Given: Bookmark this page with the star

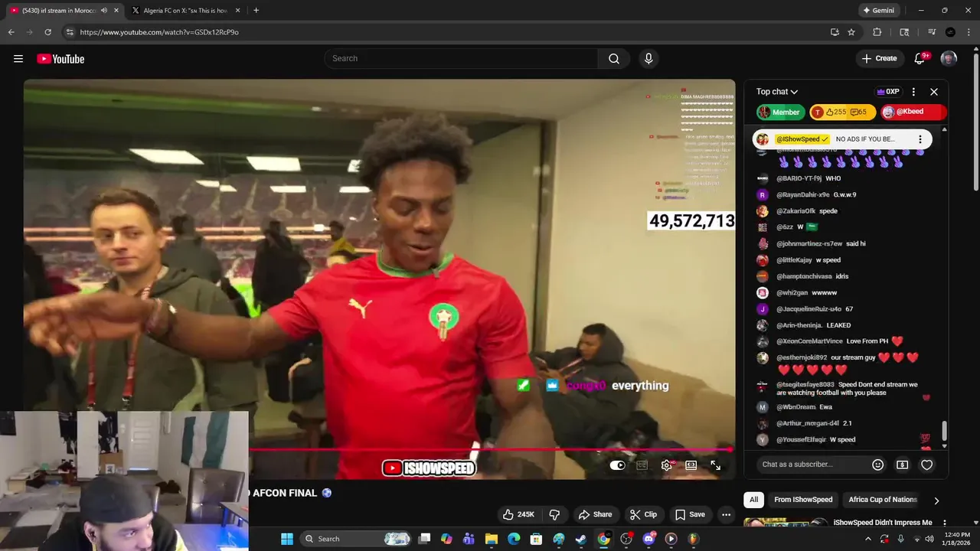Looking at the screenshot, I should tap(851, 32).
